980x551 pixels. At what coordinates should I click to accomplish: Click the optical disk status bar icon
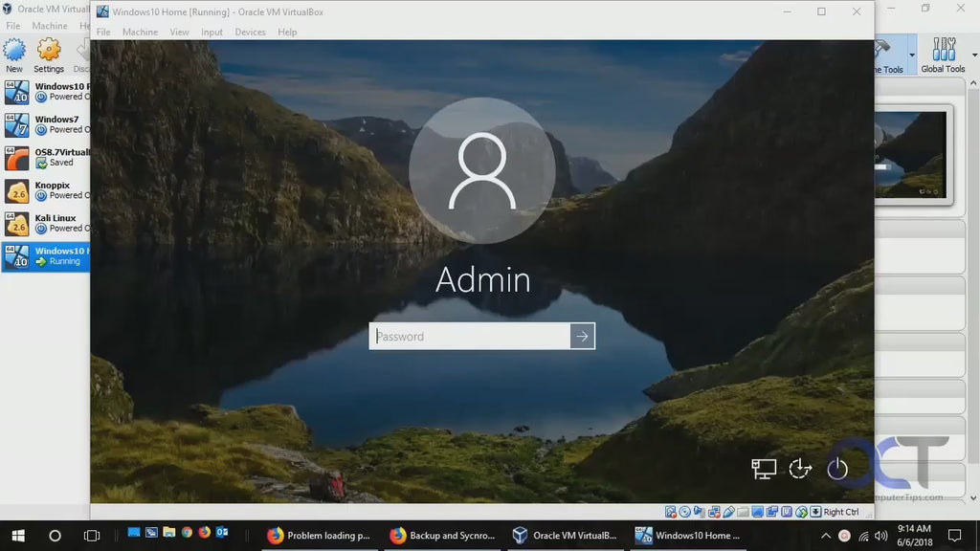[x=685, y=512]
